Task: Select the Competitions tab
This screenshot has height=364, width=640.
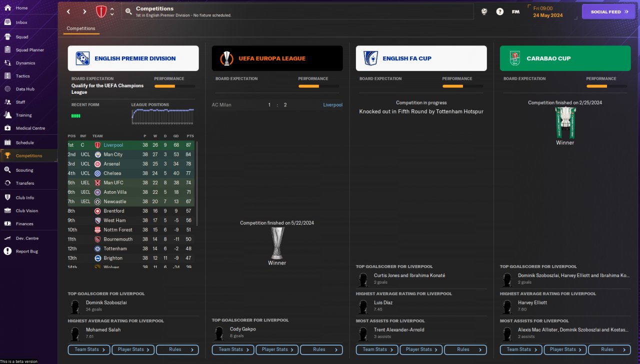Action: [81, 28]
